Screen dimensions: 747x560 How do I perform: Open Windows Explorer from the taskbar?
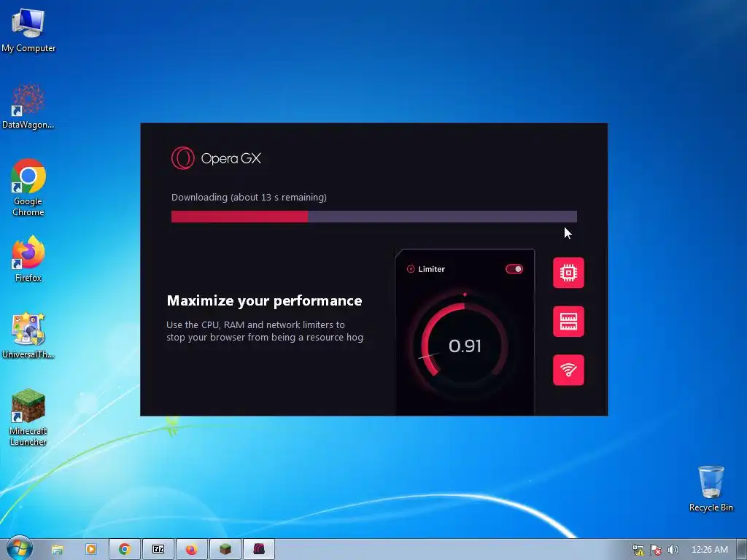pyautogui.click(x=58, y=550)
